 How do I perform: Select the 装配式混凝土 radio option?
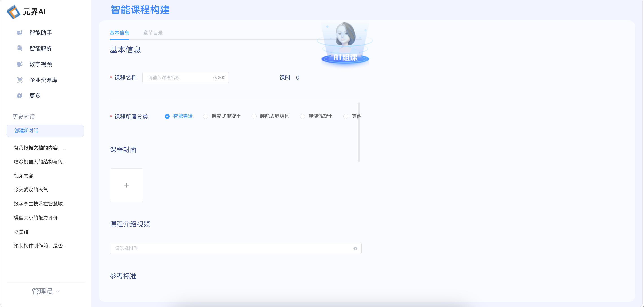coord(206,117)
